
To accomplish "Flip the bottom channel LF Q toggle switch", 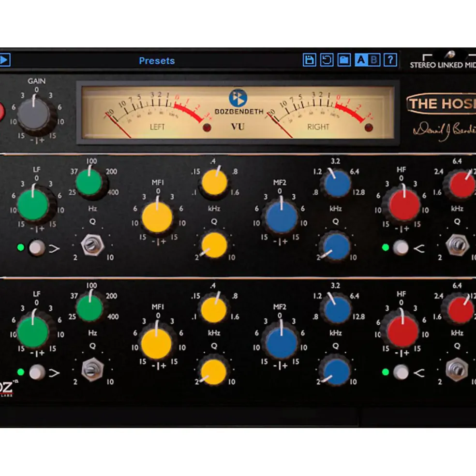I will pos(92,370).
